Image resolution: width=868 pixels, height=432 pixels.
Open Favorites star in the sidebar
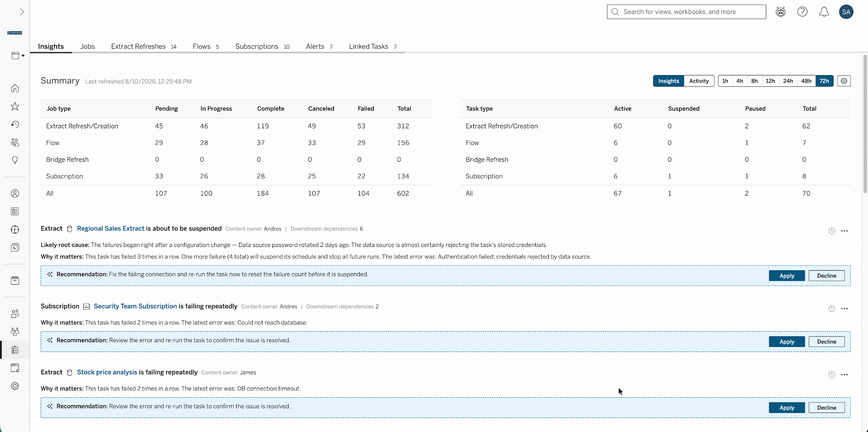tap(15, 106)
